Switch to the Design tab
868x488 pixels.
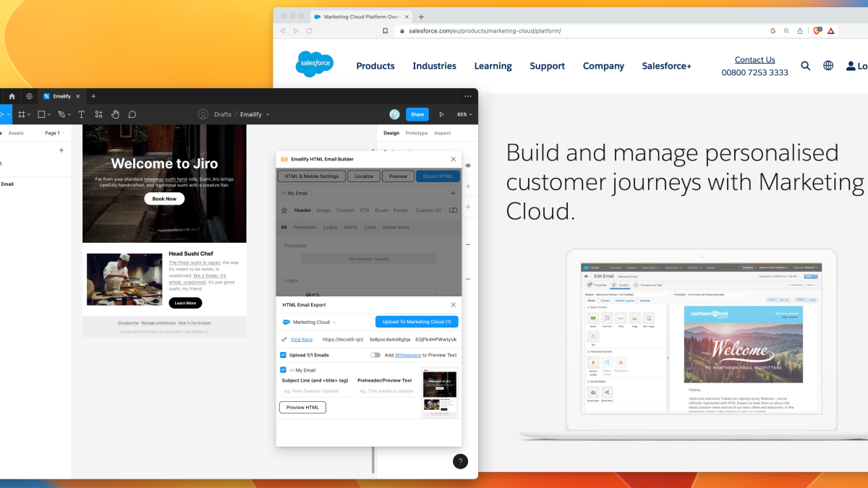pos(391,133)
